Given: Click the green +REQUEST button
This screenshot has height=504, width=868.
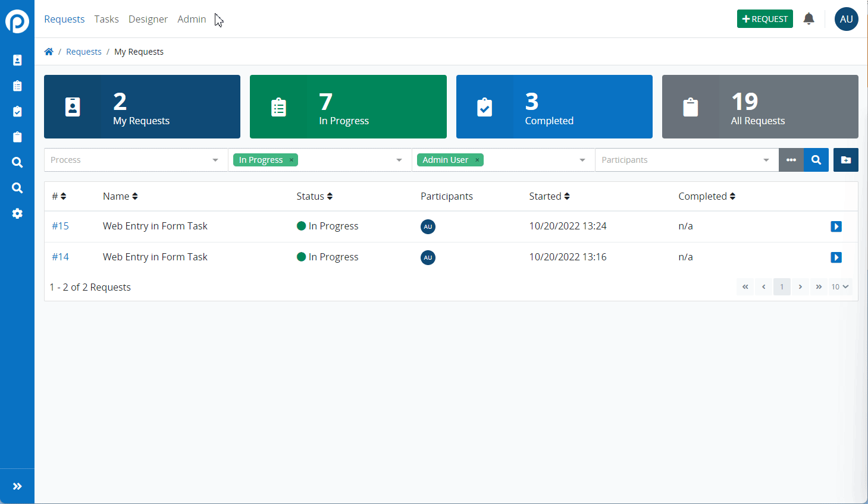Looking at the screenshot, I should tap(764, 19).
